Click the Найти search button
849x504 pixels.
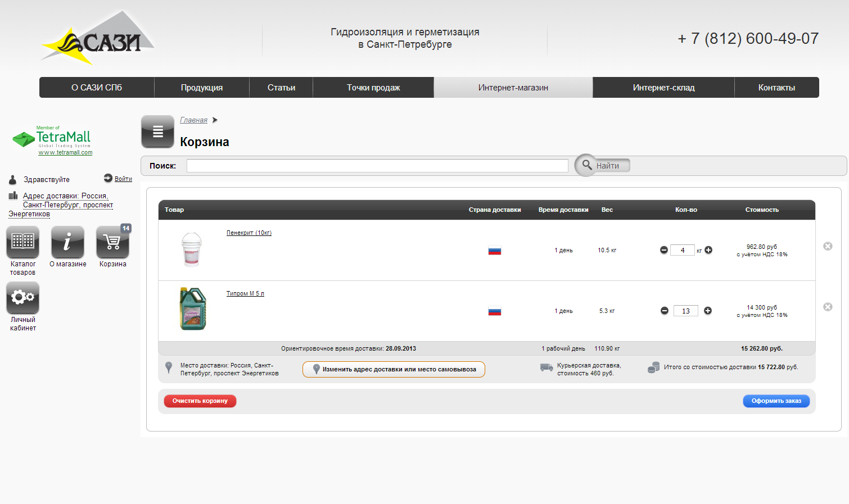[x=608, y=166]
